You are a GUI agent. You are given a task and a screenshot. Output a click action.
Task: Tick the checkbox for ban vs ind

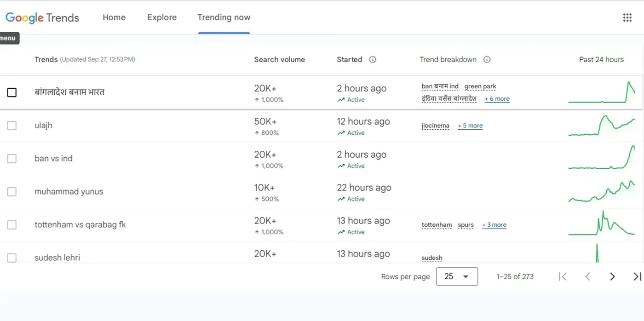12,159
